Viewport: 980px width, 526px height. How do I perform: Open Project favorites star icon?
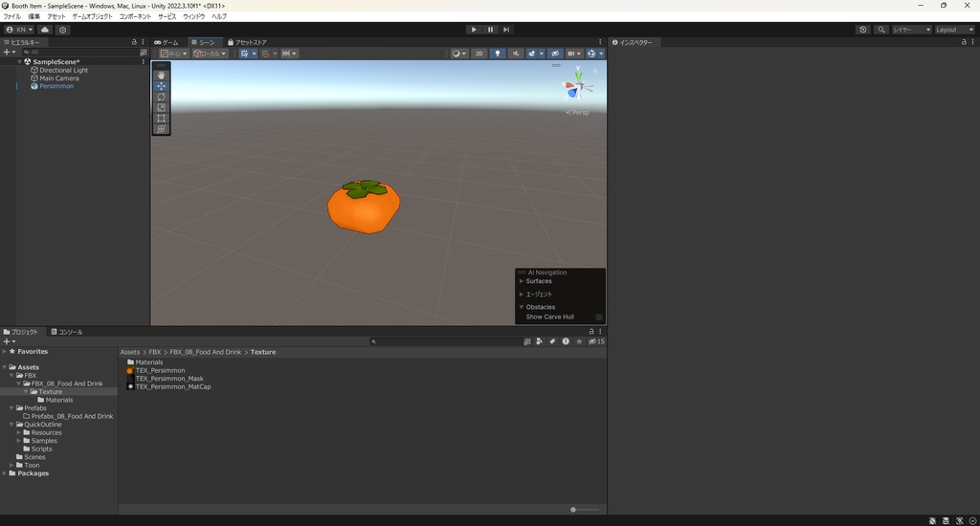pos(579,341)
